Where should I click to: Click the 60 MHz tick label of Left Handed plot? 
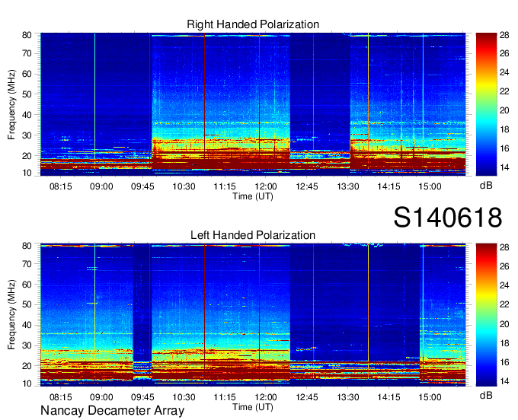(27, 285)
